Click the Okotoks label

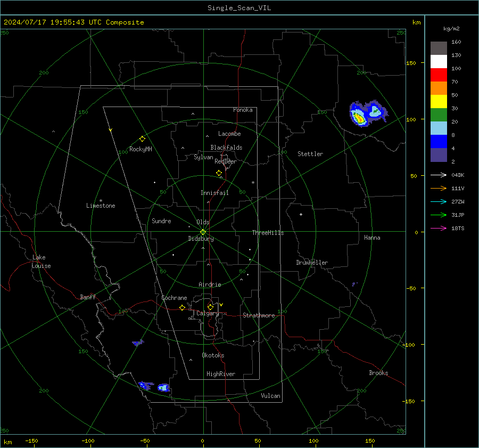(x=213, y=355)
